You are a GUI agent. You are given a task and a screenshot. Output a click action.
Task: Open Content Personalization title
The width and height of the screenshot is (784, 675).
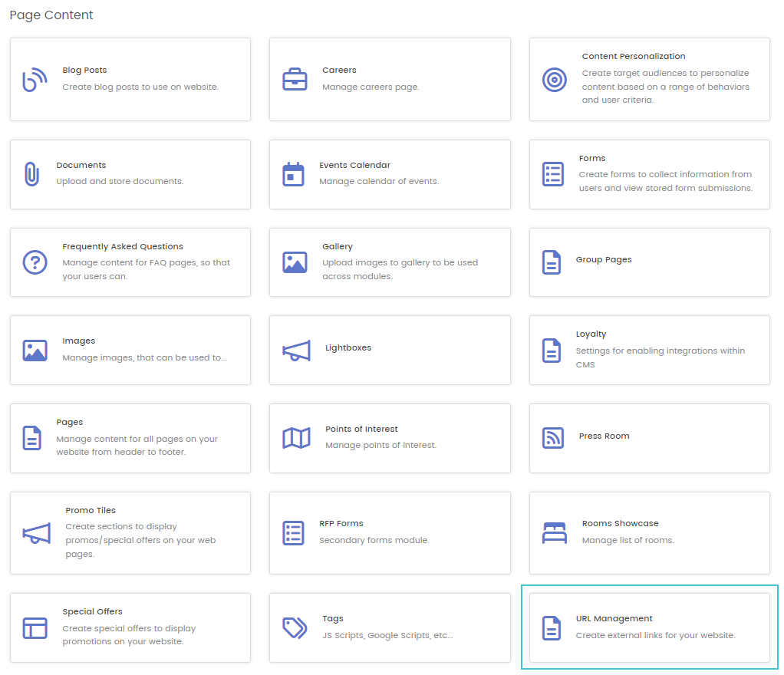tap(634, 57)
